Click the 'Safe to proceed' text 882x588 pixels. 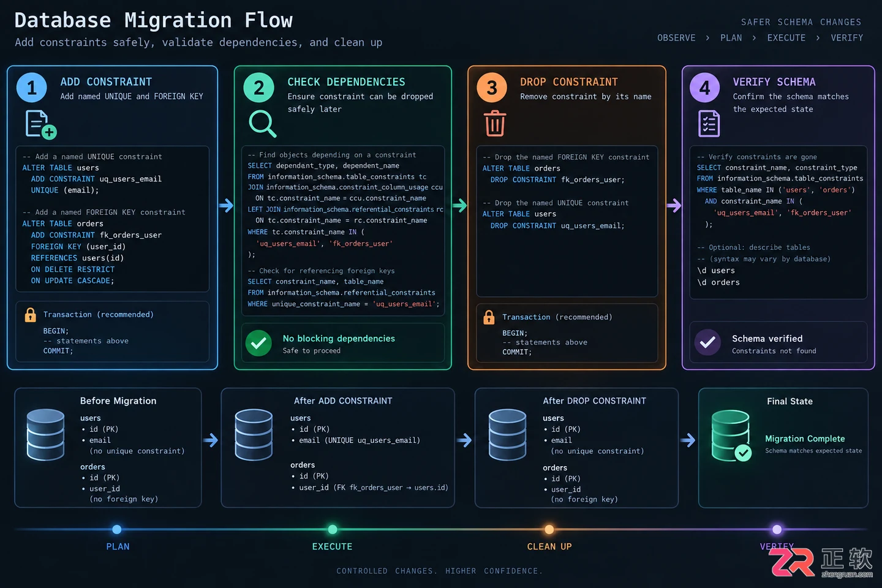(x=311, y=351)
